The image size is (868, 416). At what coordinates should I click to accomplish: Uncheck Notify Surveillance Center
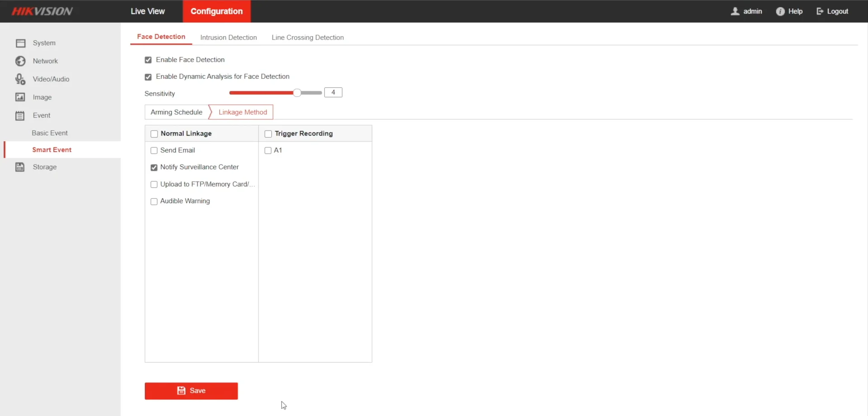154,167
